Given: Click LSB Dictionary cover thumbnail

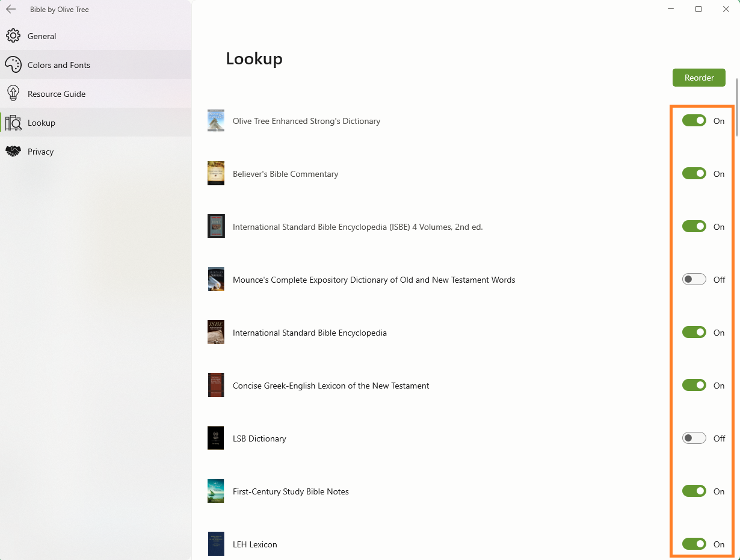Looking at the screenshot, I should [x=216, y=438].
